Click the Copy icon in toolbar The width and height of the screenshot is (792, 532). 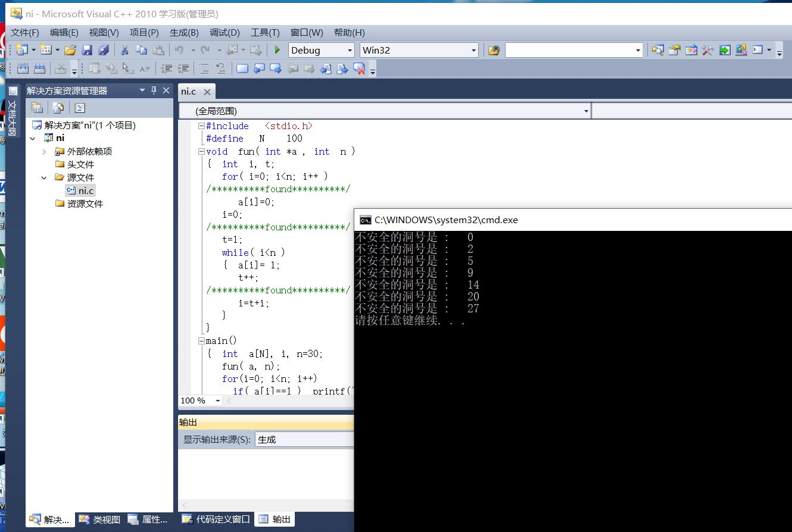tap(141, 50)
